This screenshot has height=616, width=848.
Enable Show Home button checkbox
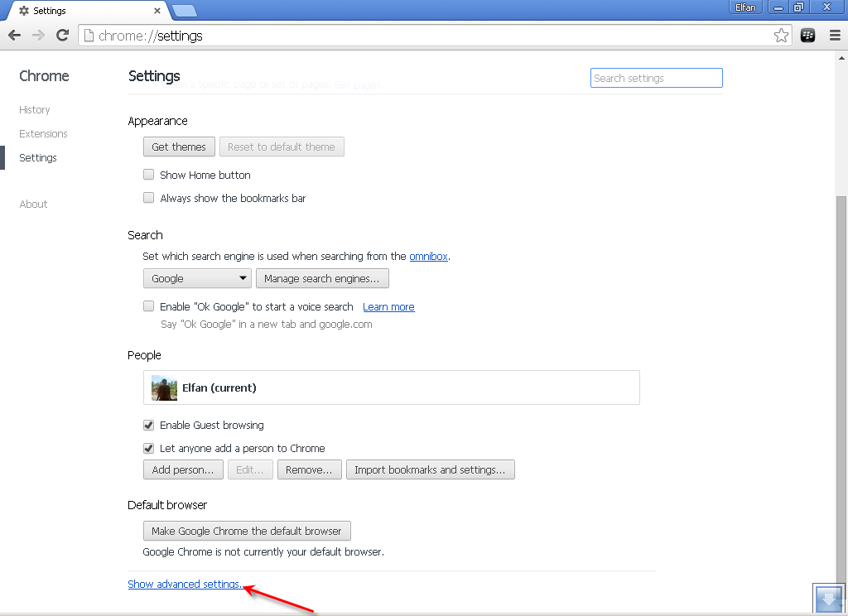[149, 175]
